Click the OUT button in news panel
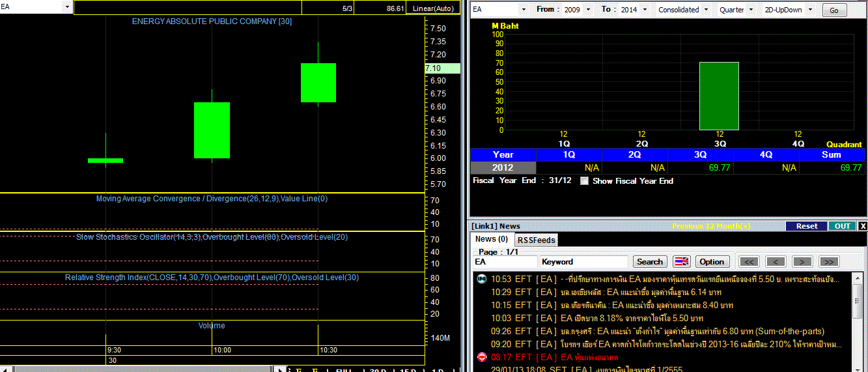The width and height of the screenshot is (868, 372). (842, 226)
